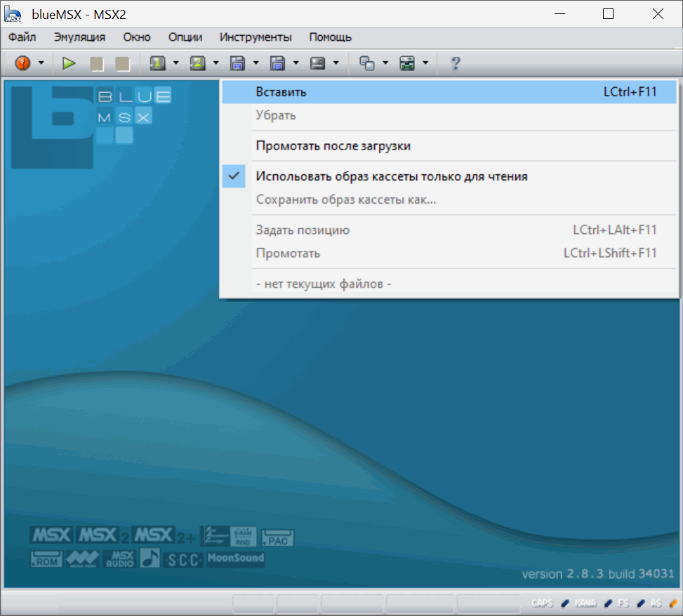Click the first floppy disk drive icon
Screen dimensions: 683x616
tap(237, 63)
